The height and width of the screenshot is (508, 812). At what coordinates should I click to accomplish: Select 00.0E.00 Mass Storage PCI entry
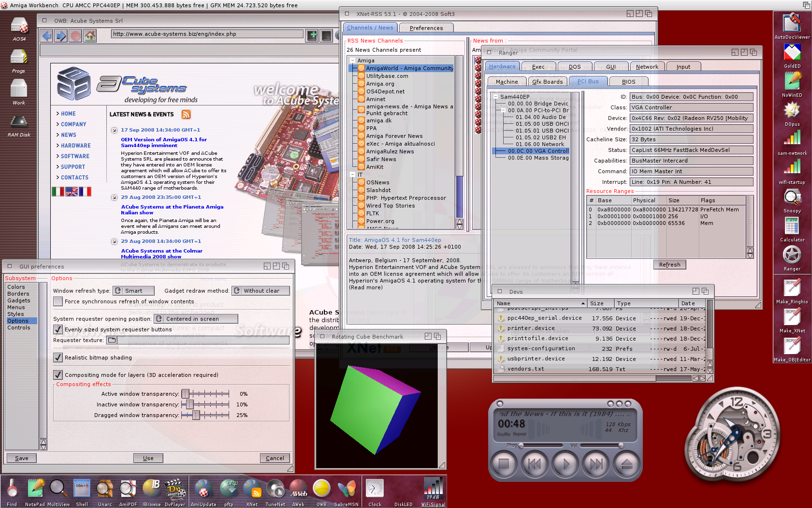[x=538, y=158]
